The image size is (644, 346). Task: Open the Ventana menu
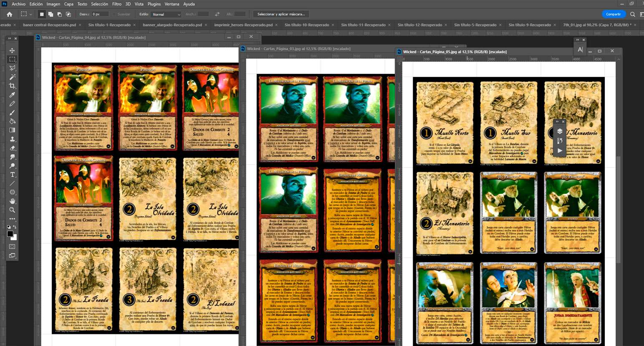[x=172, y=4]
